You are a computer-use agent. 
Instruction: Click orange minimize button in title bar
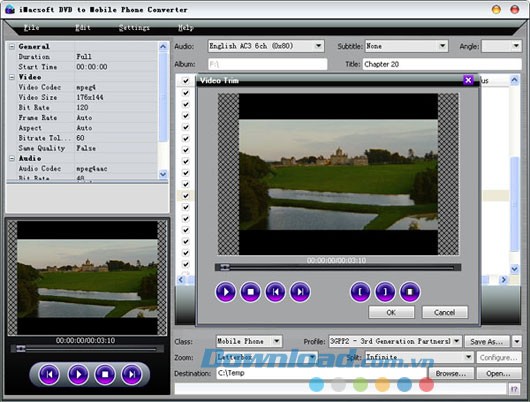tap(496, 9)
